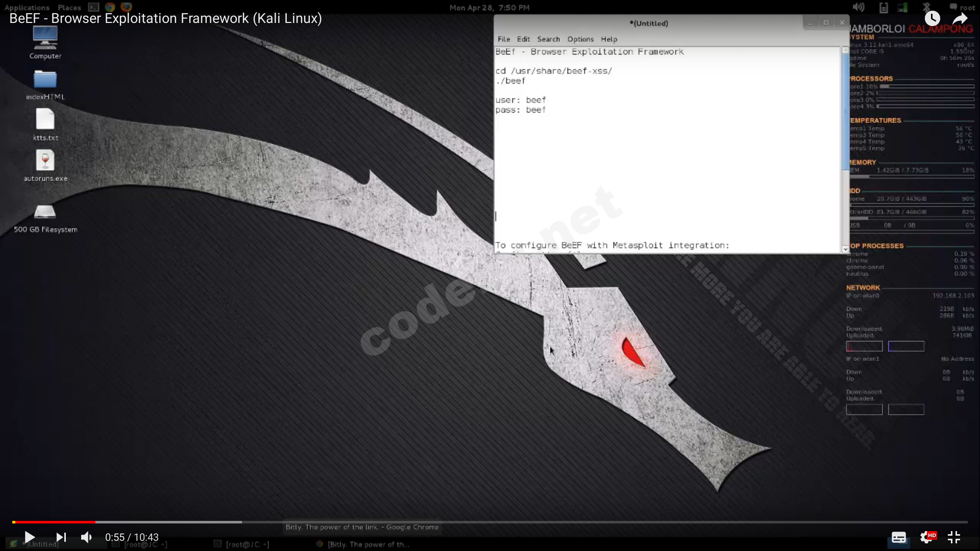Toggle subtitles on the video
Viewport: 980px width, 551px height.
click(x=899, y=537)
